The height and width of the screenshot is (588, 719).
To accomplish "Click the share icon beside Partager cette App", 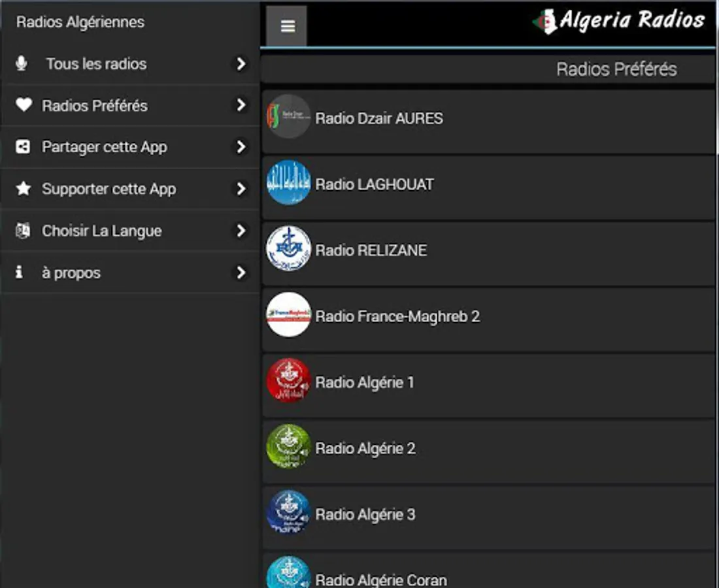I will [23, 146].
